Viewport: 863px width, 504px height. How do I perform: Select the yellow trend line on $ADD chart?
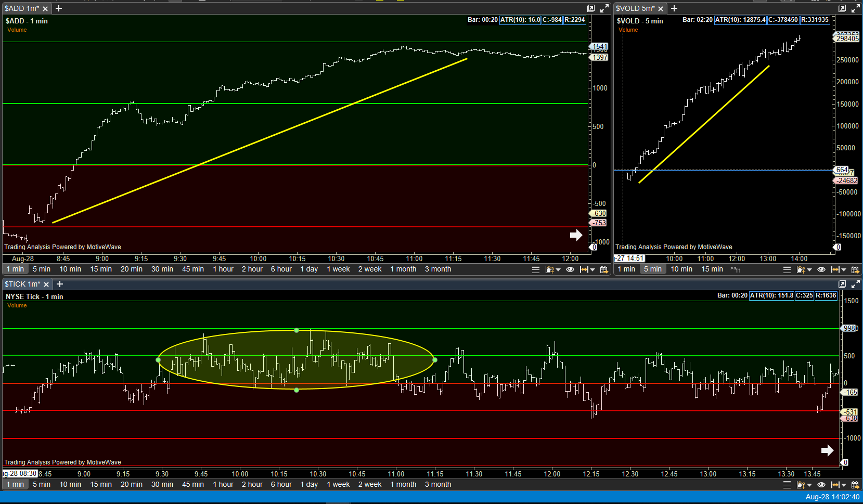260,140
